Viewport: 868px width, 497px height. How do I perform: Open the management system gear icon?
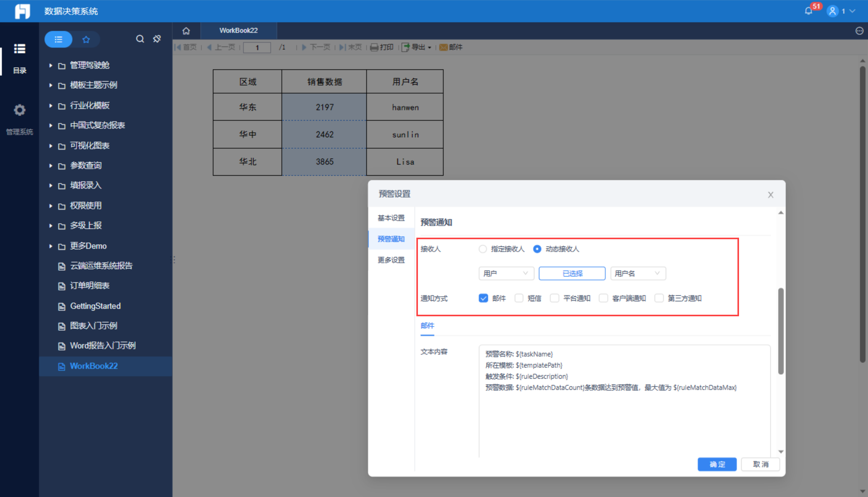pos(19,110)
